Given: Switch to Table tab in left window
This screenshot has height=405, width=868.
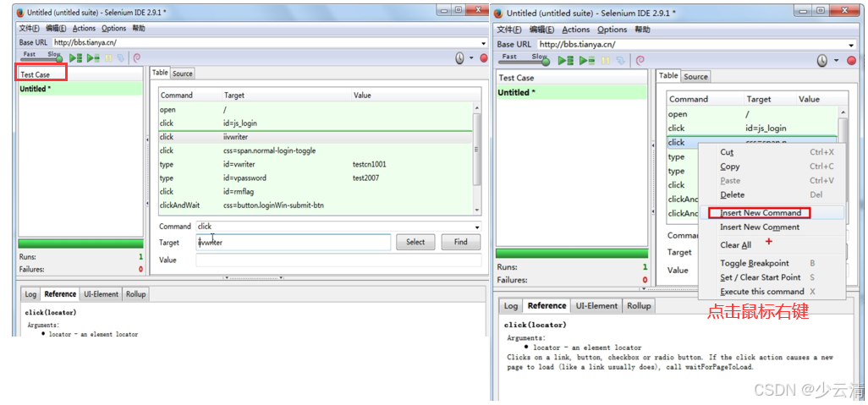Looking at the screenshot, I should tap(160, 73).
